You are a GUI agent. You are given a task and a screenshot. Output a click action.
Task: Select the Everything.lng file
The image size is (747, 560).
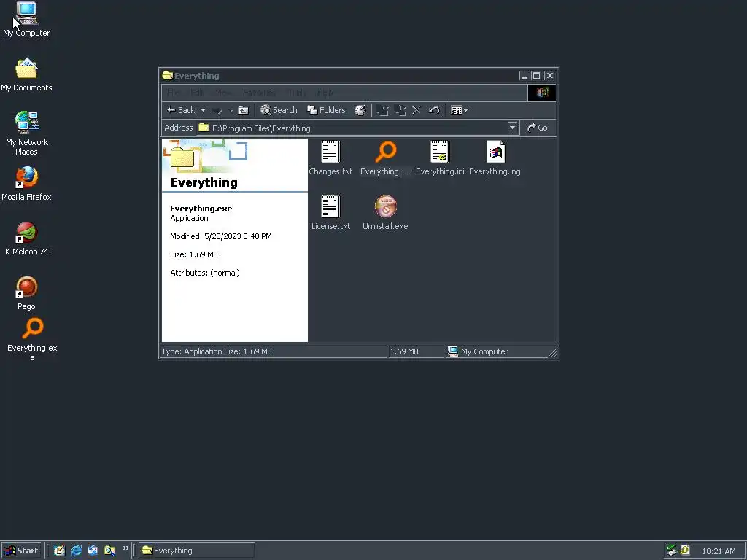[x=495, y=158]
